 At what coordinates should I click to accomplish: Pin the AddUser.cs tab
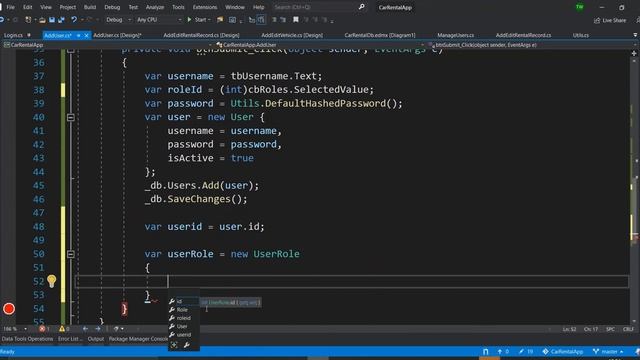(78, 36)
